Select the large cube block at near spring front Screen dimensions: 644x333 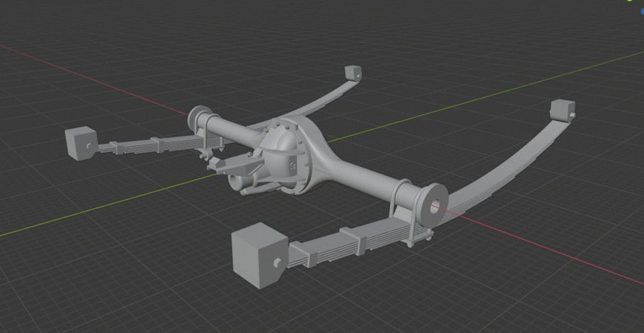pyautogui.click(x=259, y=255)
